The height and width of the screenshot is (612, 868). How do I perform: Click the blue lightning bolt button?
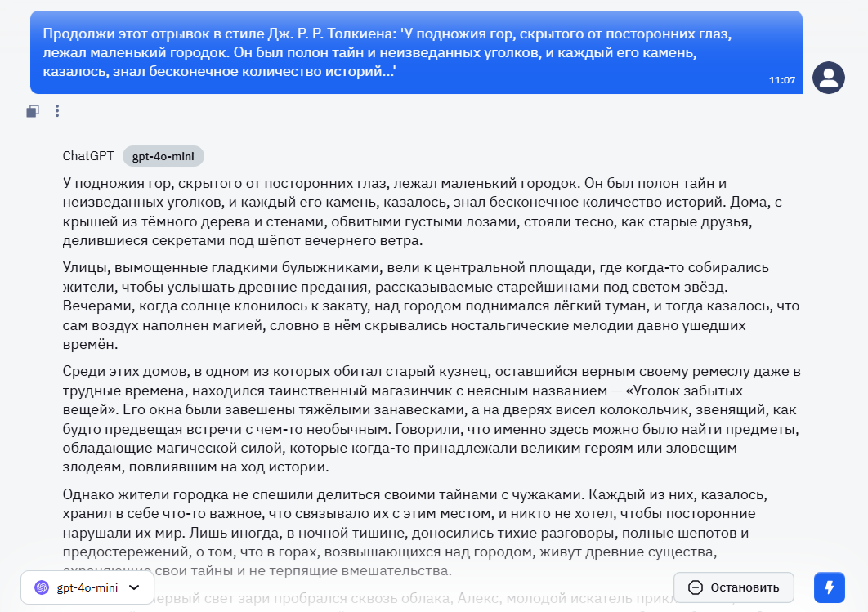[x=830, y=587]
